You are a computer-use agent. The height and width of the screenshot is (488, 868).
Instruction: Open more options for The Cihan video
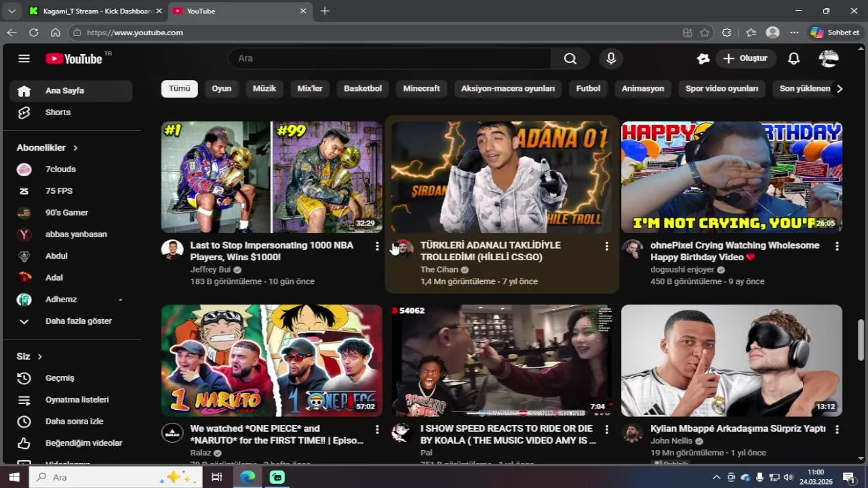[x=607, y=246]
